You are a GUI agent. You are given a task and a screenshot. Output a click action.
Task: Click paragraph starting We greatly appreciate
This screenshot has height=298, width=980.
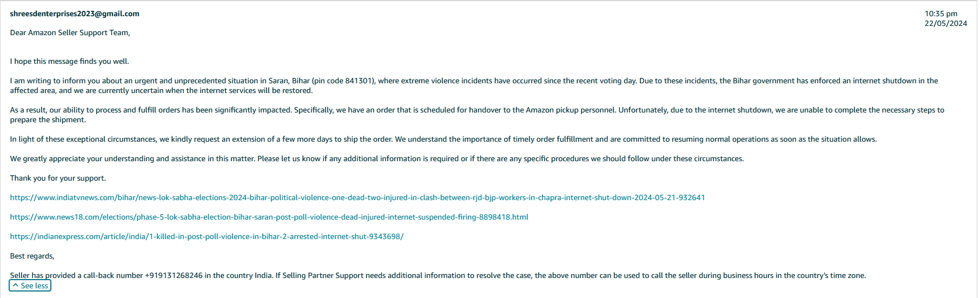point(377,158)
